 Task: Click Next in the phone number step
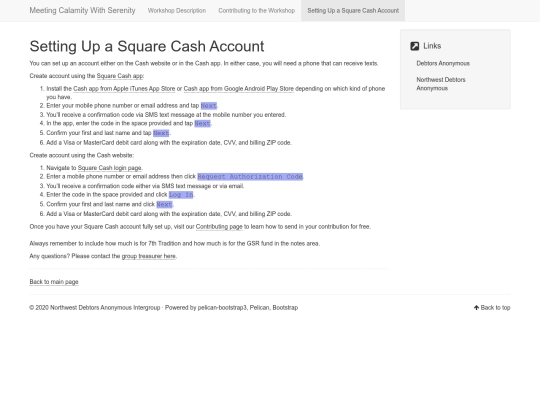pyautogui.click(x=209, y=106)
